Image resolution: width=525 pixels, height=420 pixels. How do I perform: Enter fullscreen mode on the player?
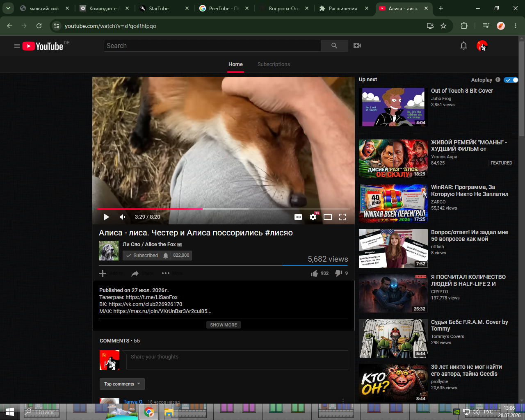342,217
